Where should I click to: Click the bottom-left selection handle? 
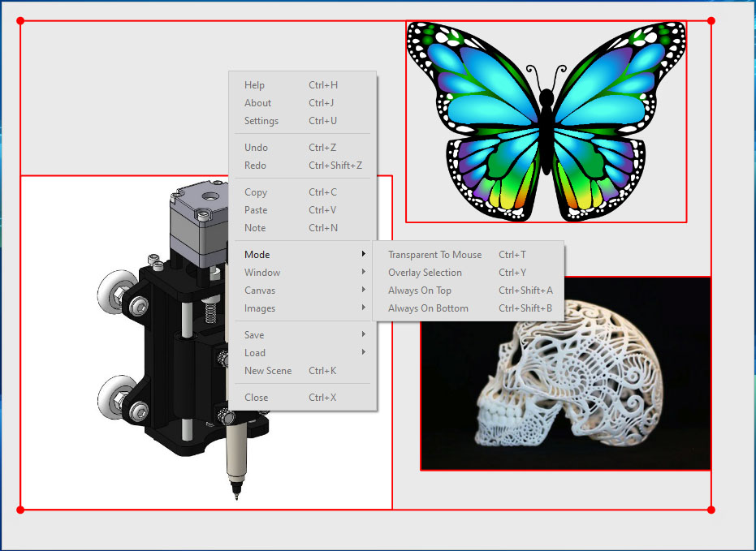coord(20,510)
